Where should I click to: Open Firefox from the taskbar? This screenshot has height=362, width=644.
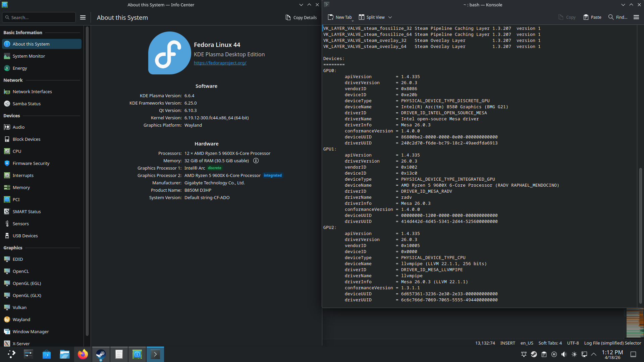pyautogui.click(x=83, y=354)
